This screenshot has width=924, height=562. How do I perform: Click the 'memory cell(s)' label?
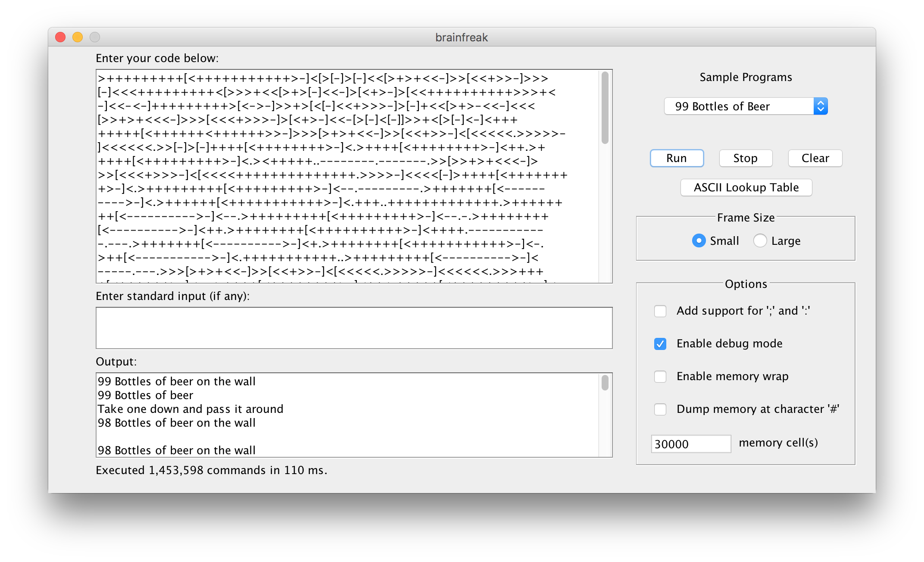[x=778, y=443]
